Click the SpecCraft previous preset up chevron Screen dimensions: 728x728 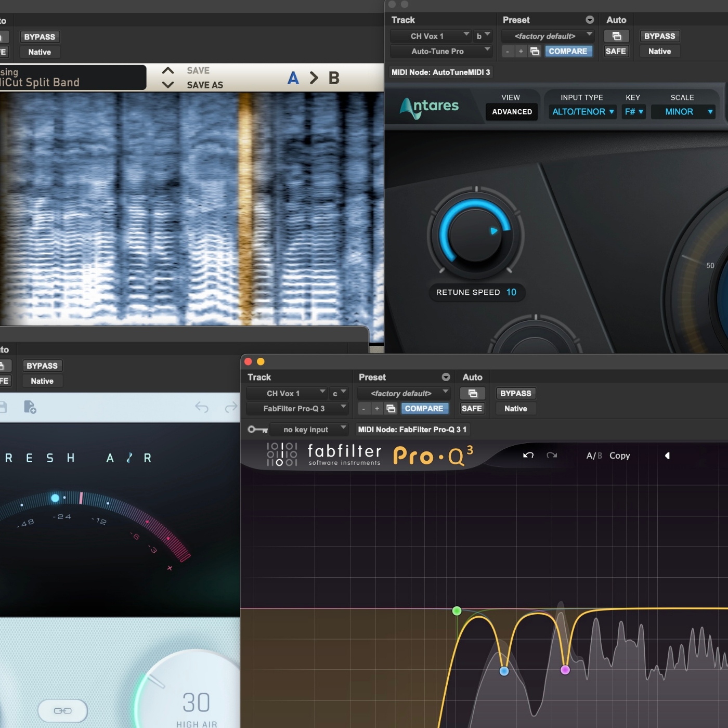[x=168, y=70]
